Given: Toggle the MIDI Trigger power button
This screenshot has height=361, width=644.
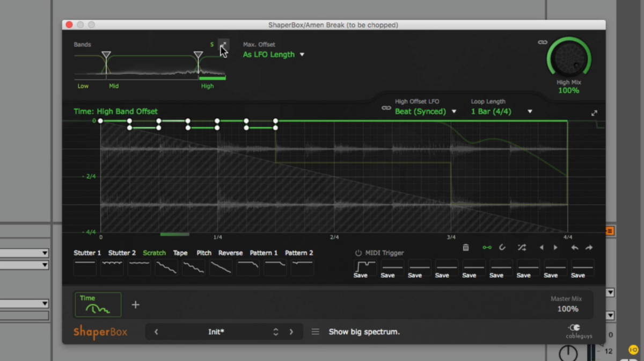Looking at the screenshot, I should pyautogui.click(x=358, y=253).
